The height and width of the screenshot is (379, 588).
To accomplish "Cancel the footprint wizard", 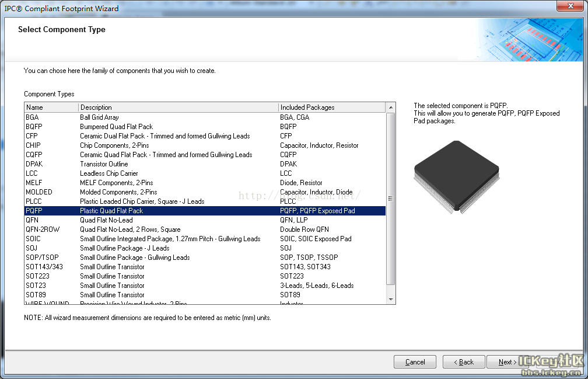I will click(x=415, y=362).
